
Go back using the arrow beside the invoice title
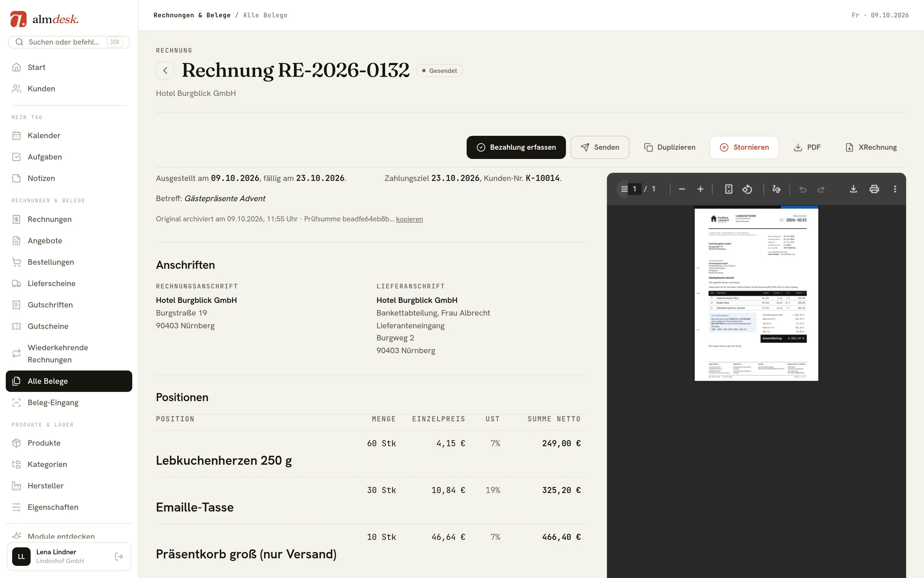(165, 70)
